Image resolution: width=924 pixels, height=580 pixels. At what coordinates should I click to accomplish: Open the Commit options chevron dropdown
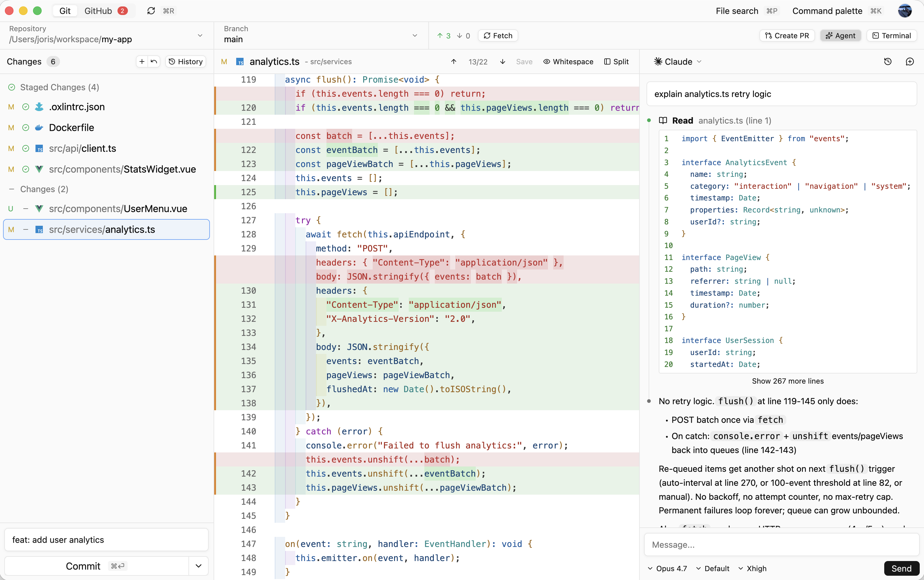tap(199, 566)
